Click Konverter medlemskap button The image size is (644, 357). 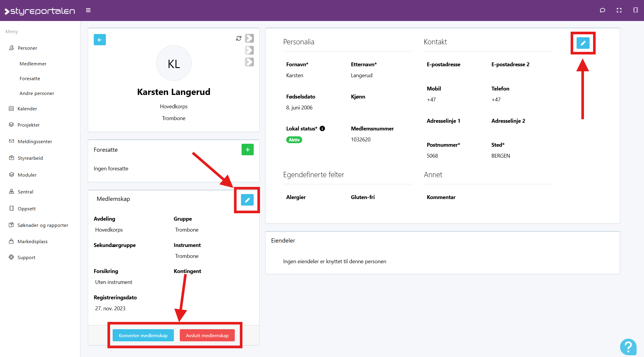143,335
